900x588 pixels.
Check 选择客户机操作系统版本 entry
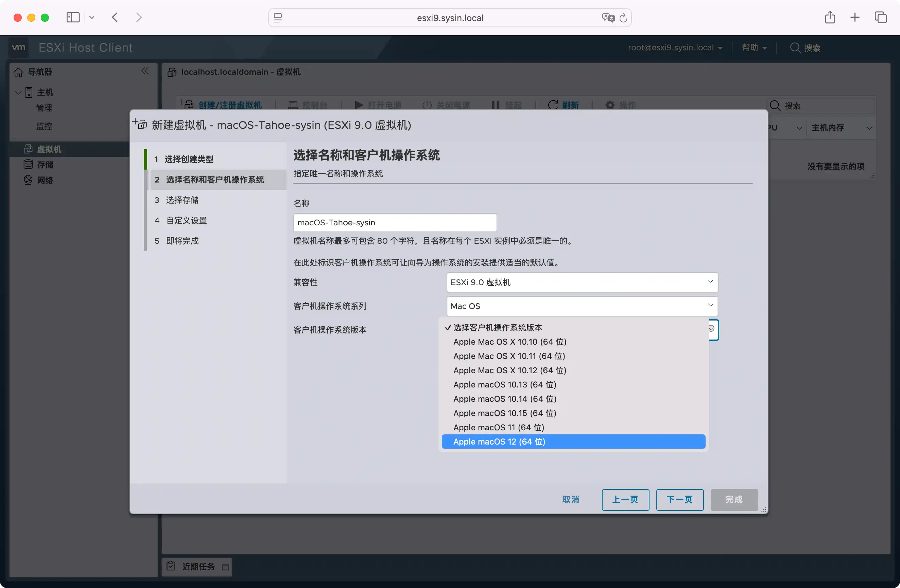(x=498, y=327)
